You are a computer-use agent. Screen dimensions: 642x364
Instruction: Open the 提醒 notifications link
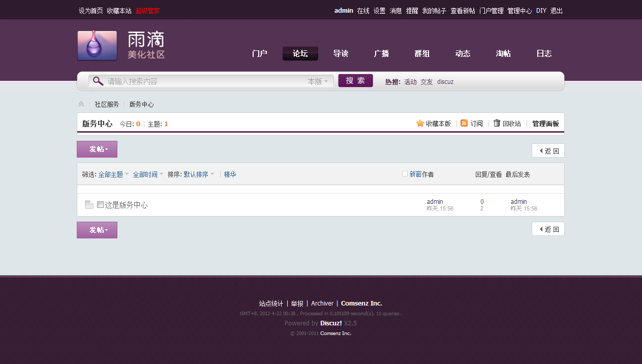[x=412, y=11]
